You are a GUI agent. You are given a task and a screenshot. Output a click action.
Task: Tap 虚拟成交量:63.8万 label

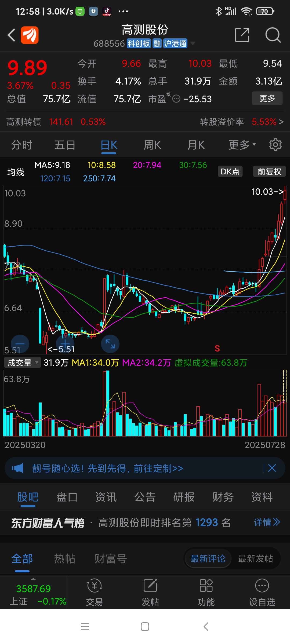click(x=211, y=363)
